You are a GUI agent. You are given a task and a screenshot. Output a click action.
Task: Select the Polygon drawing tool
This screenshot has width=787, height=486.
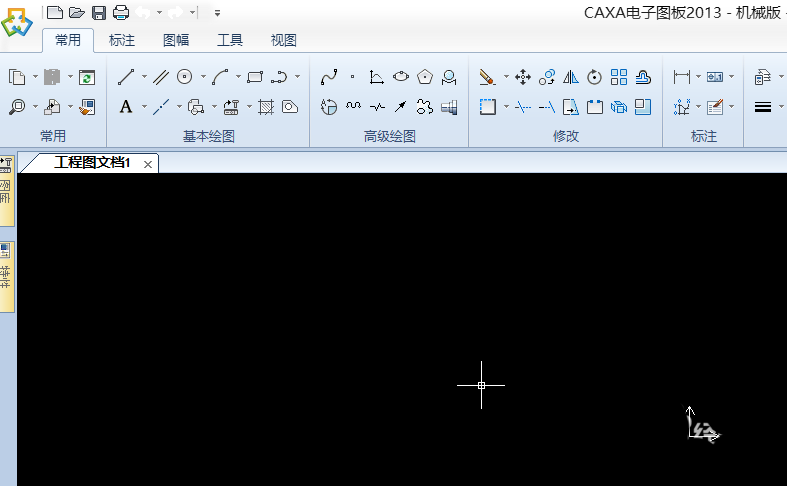(x=425, y=77)
